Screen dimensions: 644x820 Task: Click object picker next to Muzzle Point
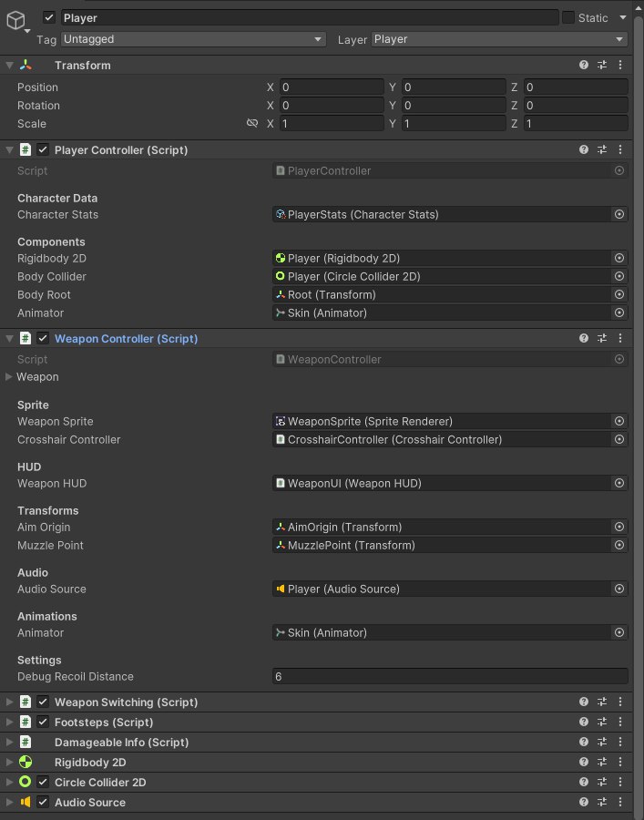pyautogui.click(x=619, y=545)
